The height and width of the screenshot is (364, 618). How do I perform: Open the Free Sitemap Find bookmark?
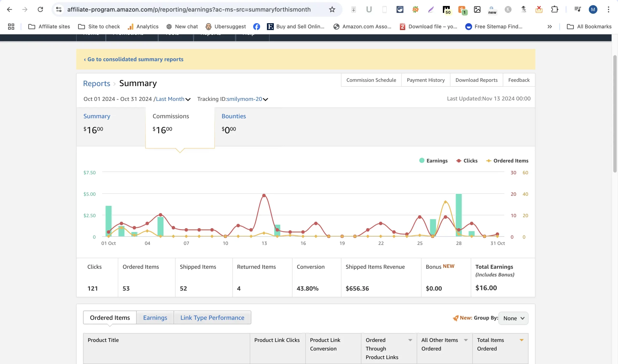click(x=494, y=27)
